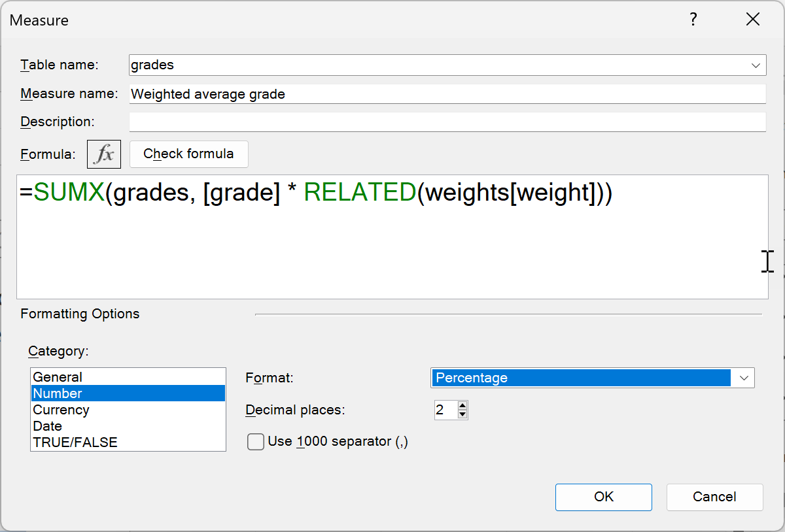Click the empty Description field
This screenshot has height=532, width=785.
(392, 122)
